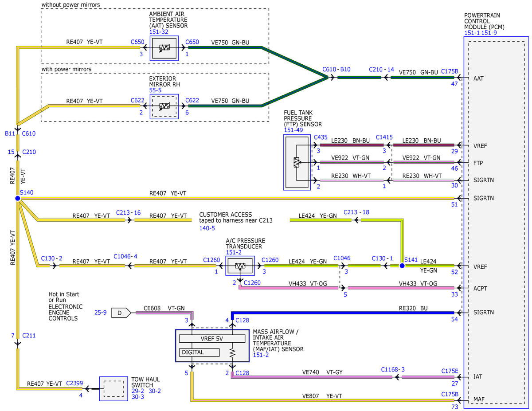Open the 151-32 AAT sensor page link
532x411 pixels.
point(157,32)
